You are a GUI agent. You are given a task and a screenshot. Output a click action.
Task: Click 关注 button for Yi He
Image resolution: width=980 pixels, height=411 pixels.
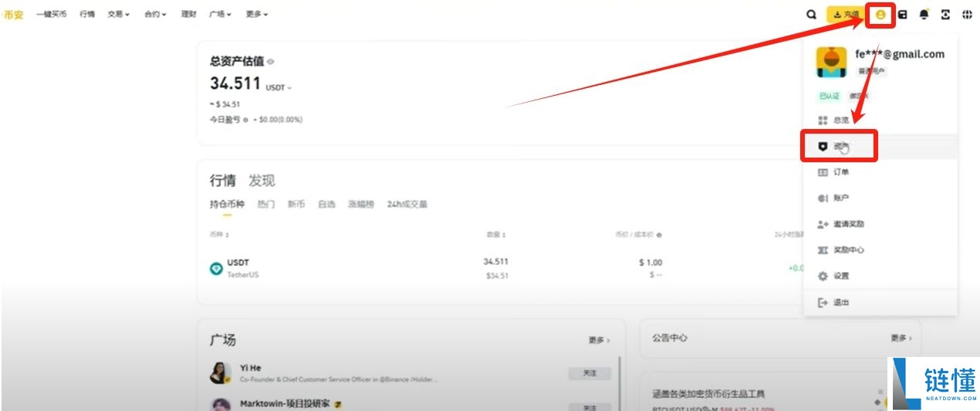pyautogui.click(x=590, y=373)
